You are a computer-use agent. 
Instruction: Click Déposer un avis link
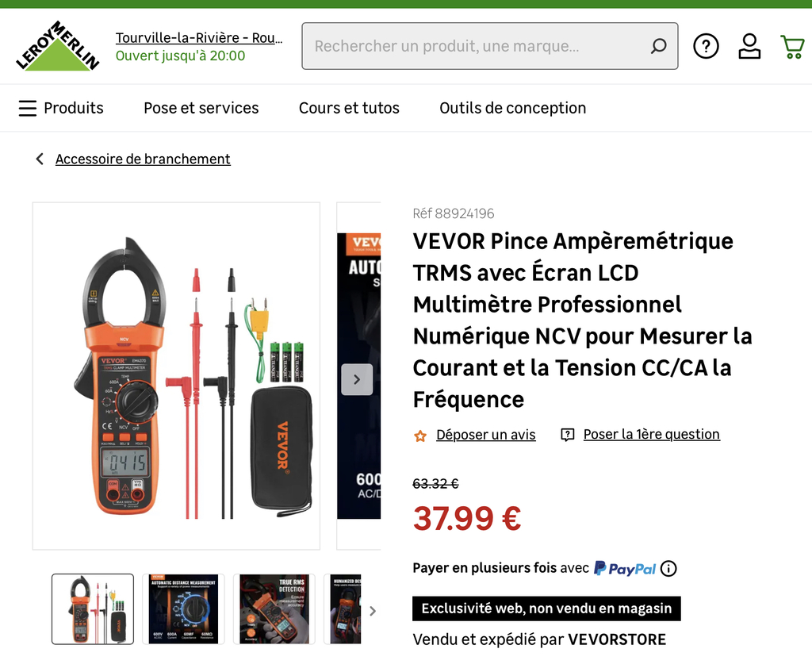coord(486,434)
